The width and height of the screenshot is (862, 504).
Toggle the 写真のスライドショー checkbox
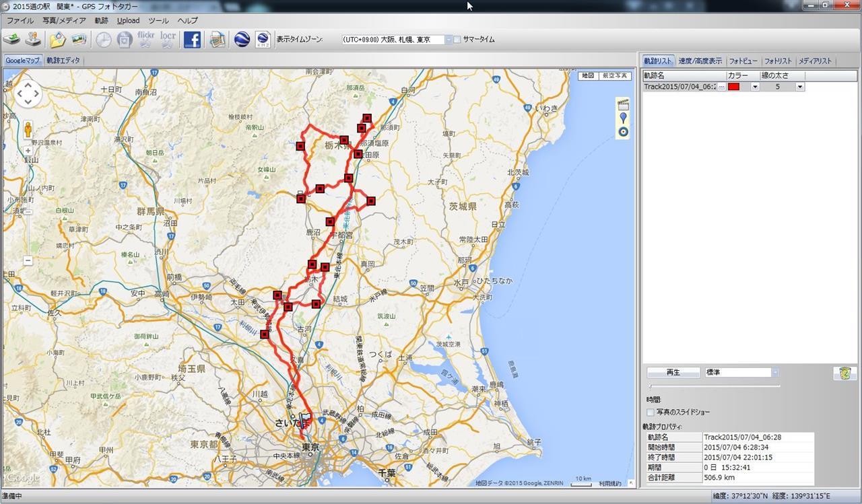[x=651, y=412]
